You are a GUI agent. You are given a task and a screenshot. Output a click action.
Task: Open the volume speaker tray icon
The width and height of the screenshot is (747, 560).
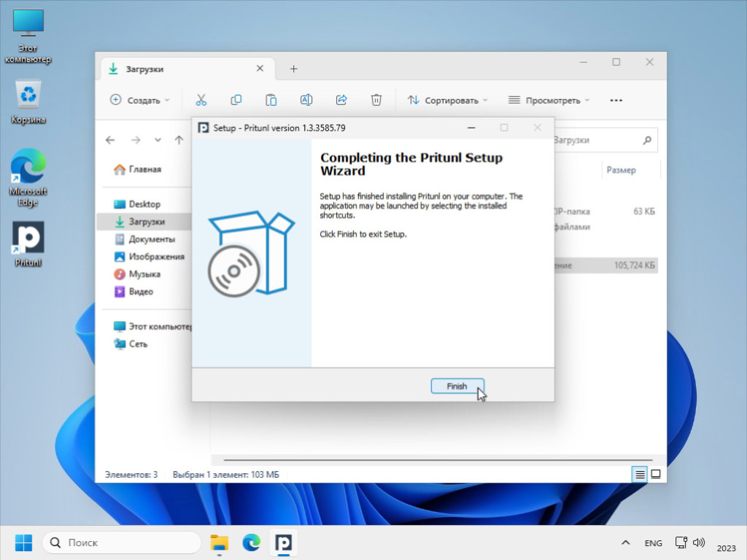[699, 542]
